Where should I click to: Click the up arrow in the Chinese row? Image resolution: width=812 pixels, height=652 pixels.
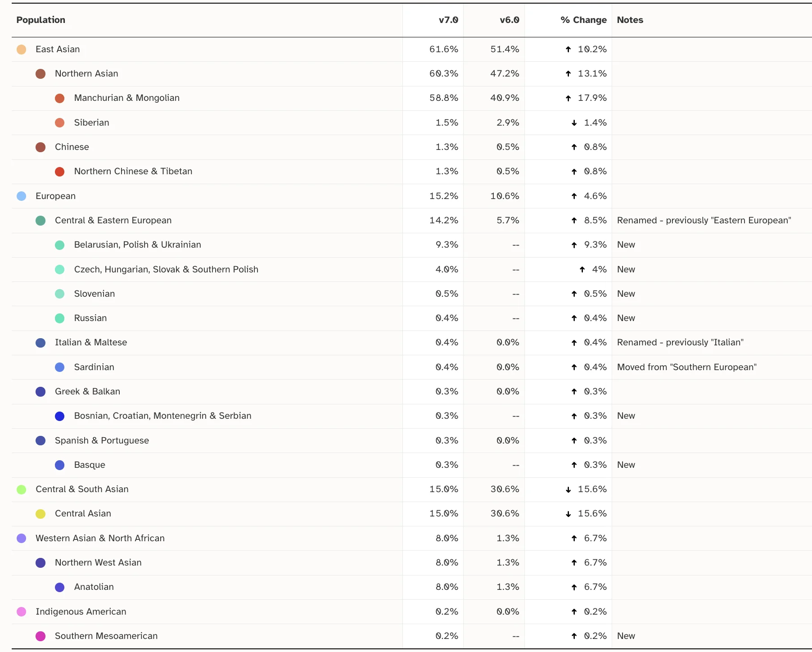574,147
